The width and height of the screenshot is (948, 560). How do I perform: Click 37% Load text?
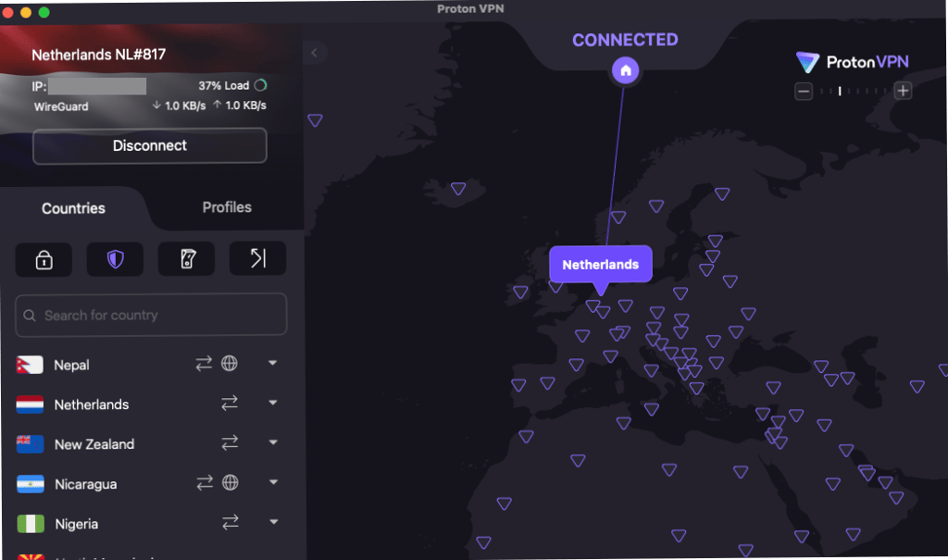point(224,86)
